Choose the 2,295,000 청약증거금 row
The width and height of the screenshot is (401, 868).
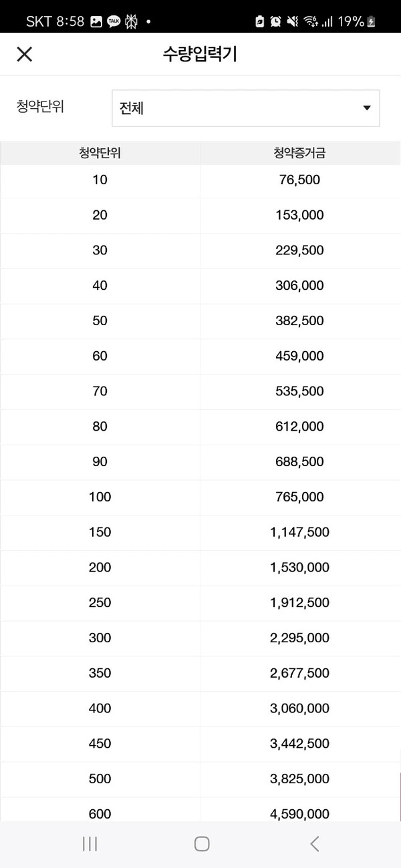200,638
